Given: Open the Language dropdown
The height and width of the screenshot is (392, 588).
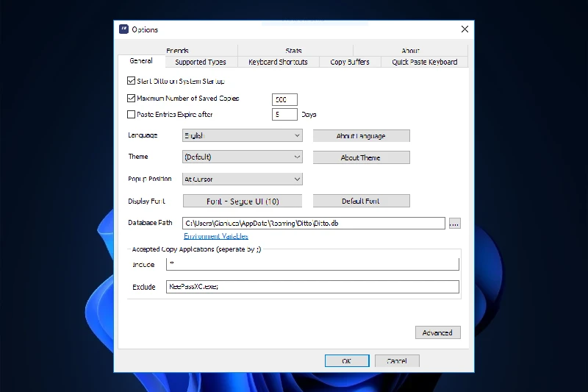Looking at the screenshot, I should click(243, 135).
